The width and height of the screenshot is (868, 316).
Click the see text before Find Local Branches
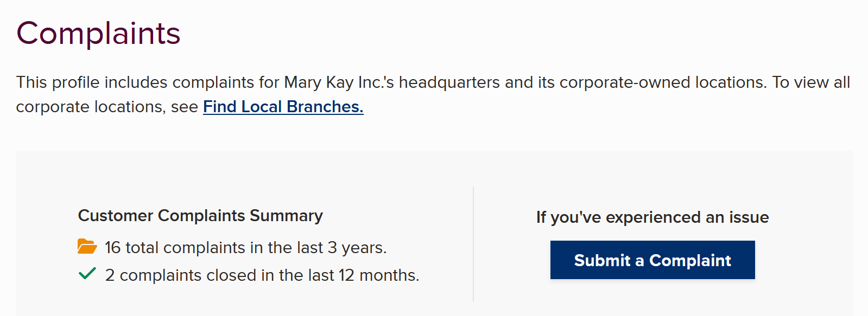coord(185,107)
